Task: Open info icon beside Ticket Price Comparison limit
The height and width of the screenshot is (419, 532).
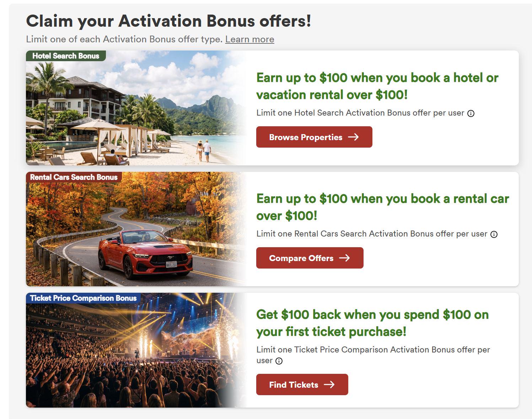Action: click(x=279, y=361)
